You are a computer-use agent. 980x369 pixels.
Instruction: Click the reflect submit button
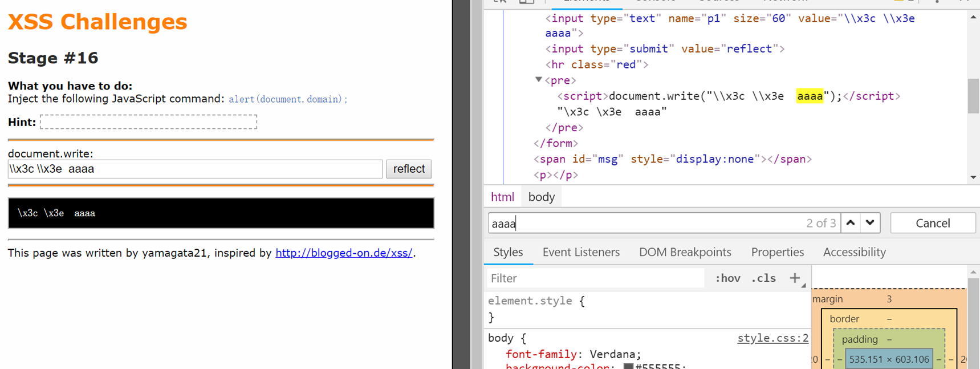(409, 169)
